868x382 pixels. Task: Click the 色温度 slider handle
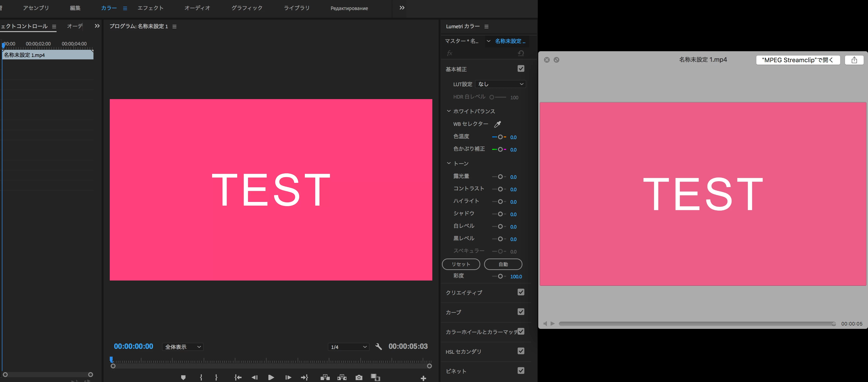point(500,137)
